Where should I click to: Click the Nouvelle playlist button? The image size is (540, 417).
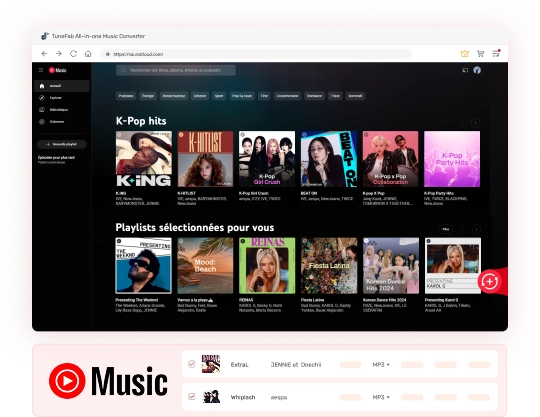coord(62,144)
